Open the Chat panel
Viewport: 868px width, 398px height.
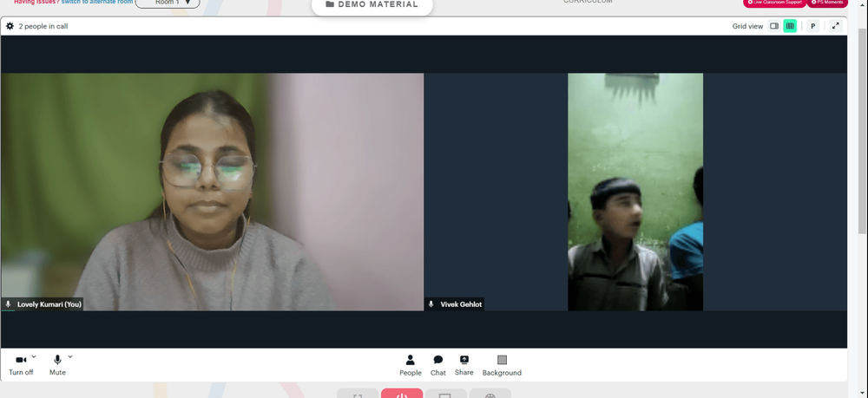(437, 365)
